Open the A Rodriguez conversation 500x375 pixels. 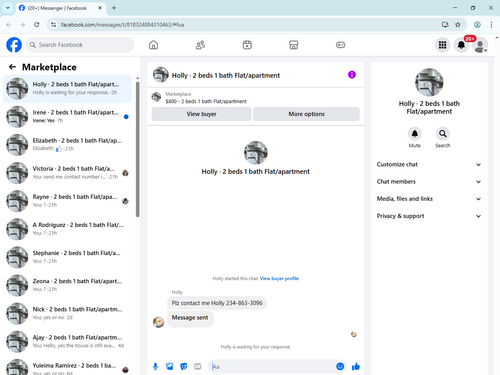(67, 229)
